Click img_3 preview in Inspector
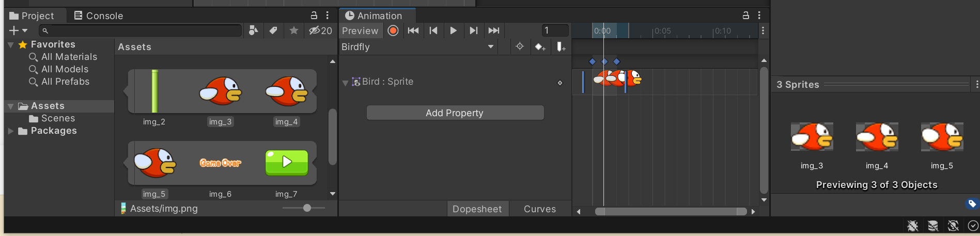 point(812,137)
